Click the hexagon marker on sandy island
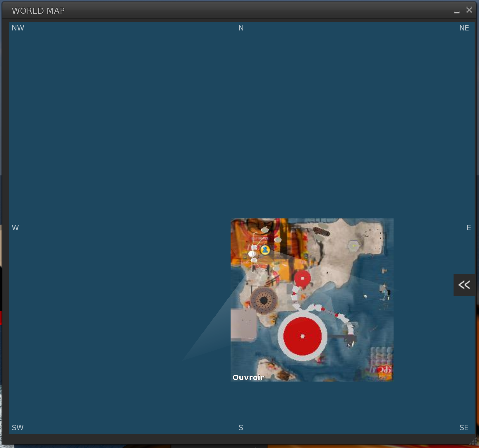479x448 pixels. point(353,246)
